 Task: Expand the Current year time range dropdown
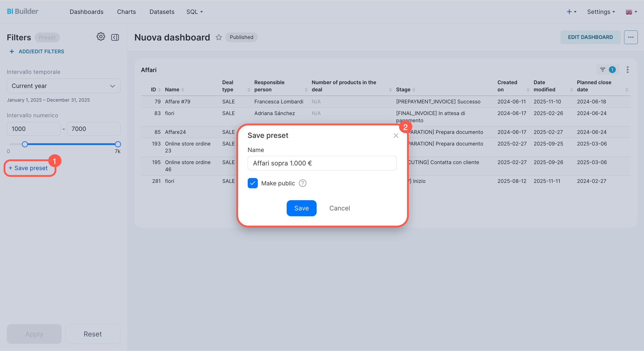[64, 86]
